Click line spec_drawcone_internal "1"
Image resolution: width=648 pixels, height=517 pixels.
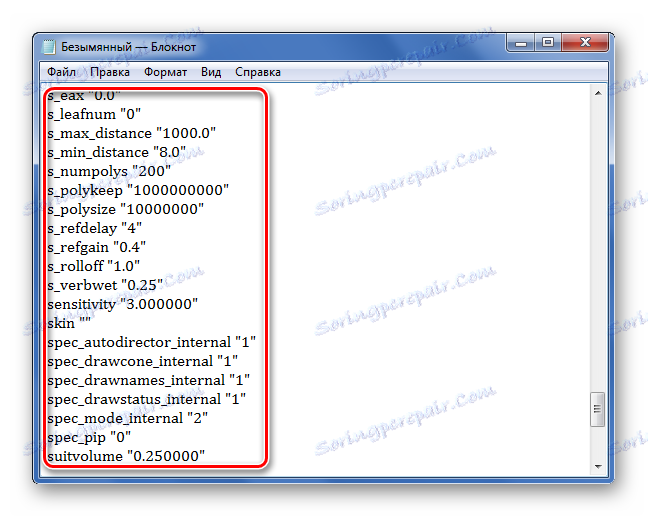point(143,362)
